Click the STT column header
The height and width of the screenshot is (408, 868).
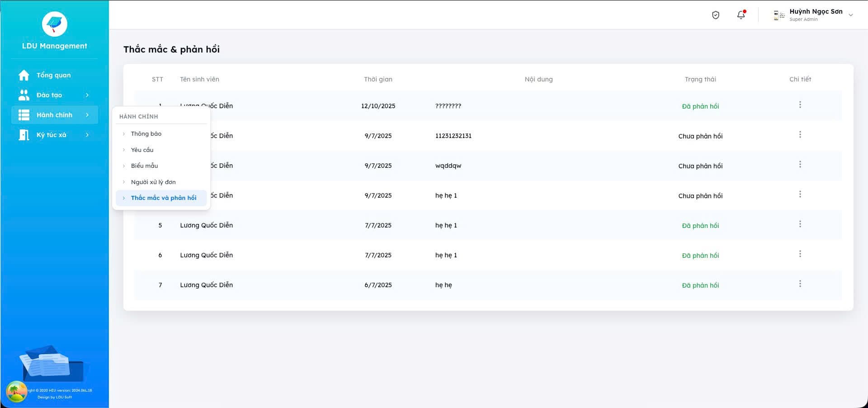coord(157,79)
